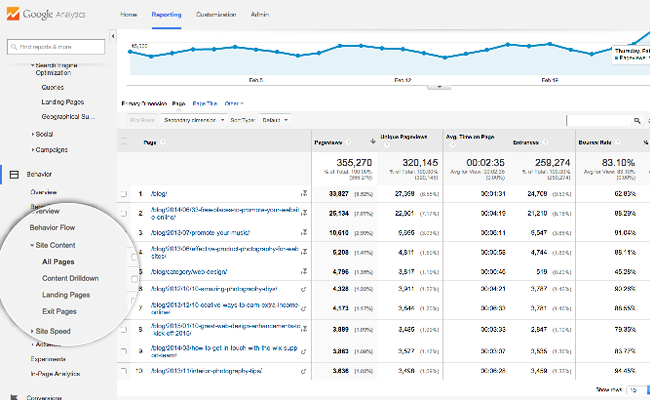This screenshot has width=650, height=400.
Task: Check the checkbox for the /blog/ row
Action: click(x=124, y=194)
